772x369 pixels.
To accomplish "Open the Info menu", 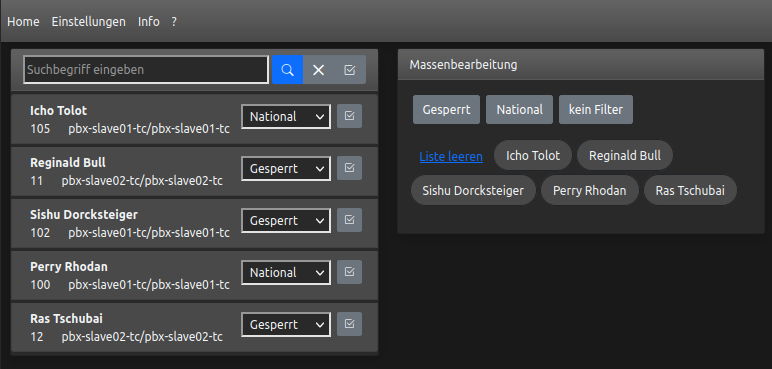I will 149,22.
